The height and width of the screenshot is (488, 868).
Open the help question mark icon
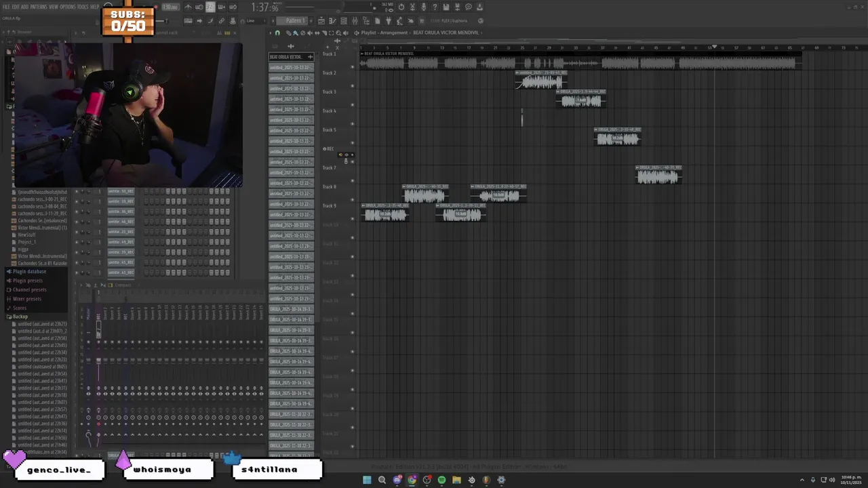pyautogui.click(x=435, y=7)
